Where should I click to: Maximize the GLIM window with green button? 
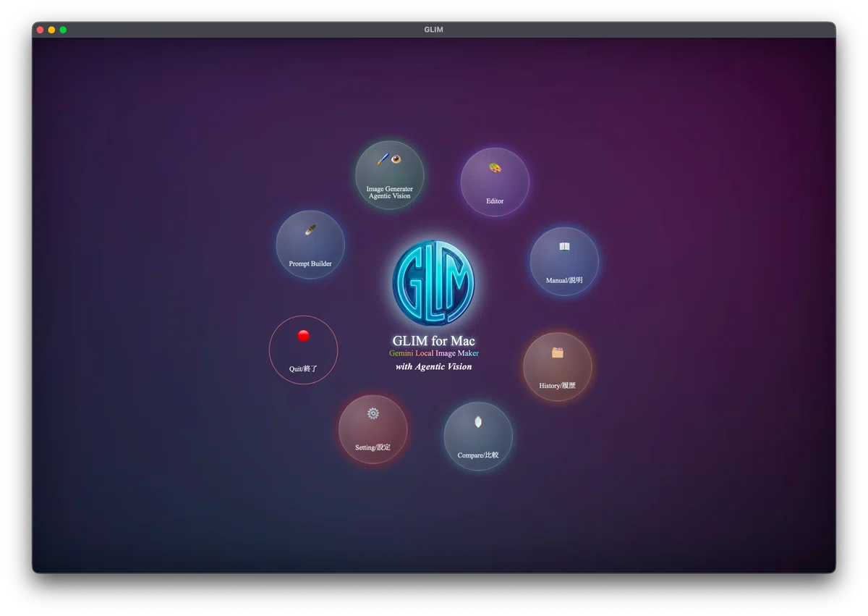(x=63, y=30)
